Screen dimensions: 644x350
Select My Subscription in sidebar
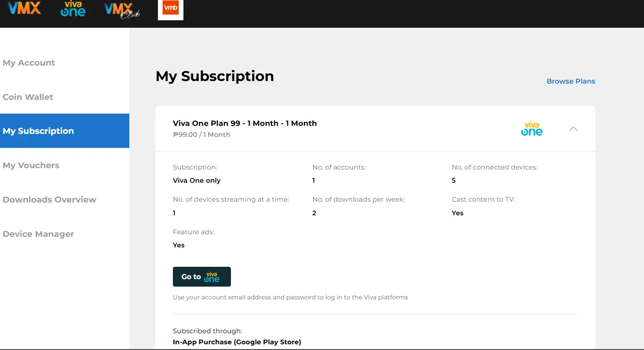point(65,131)
